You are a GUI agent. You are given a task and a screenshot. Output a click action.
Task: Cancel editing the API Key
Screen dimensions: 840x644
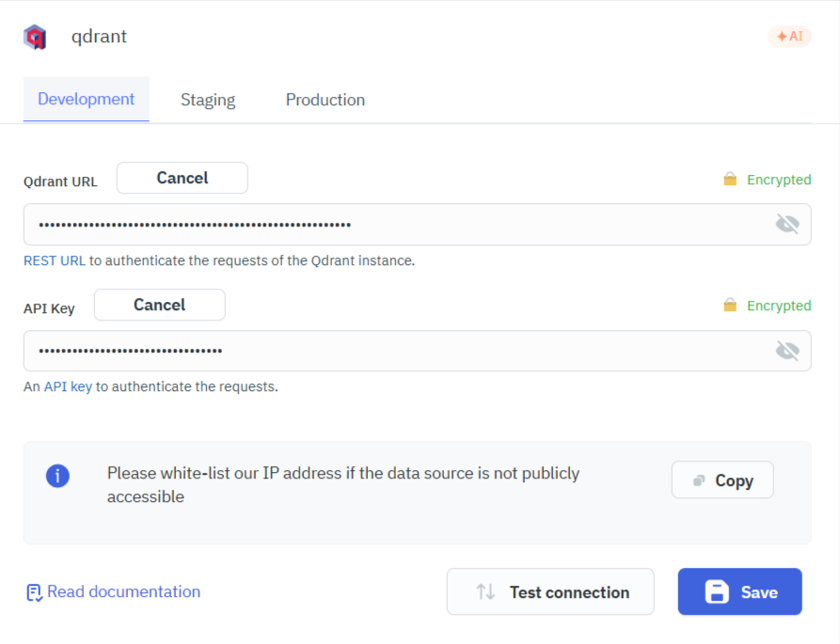tap(160, 305)
